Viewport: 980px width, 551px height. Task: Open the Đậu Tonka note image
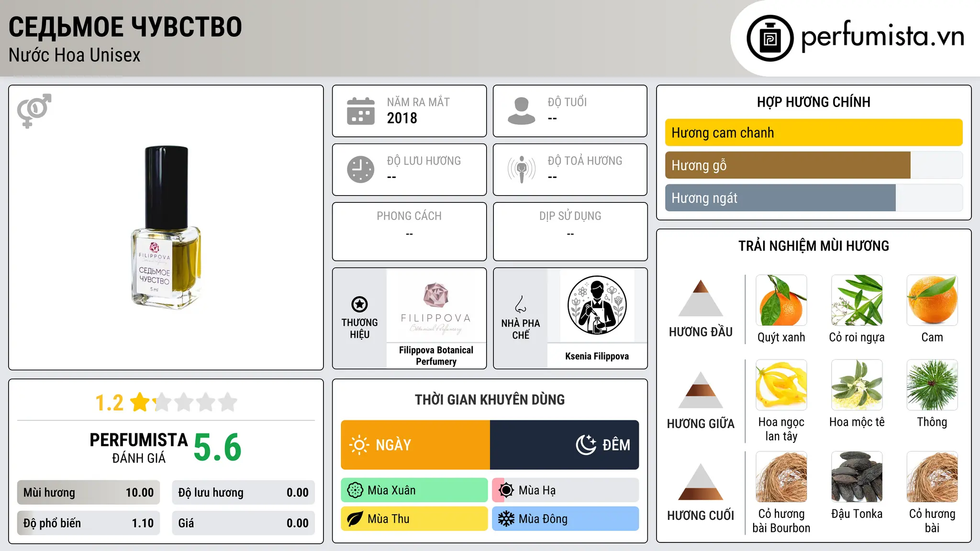(857, 477)
